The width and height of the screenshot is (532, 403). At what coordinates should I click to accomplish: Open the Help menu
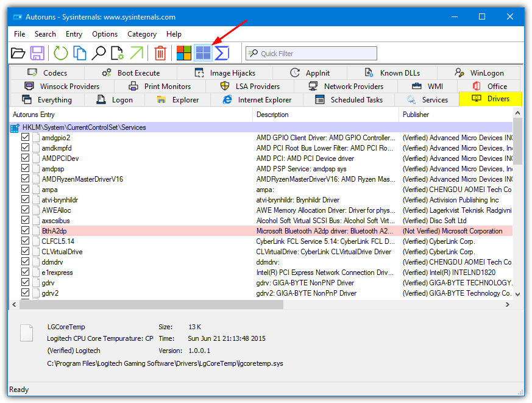[174, 34]
